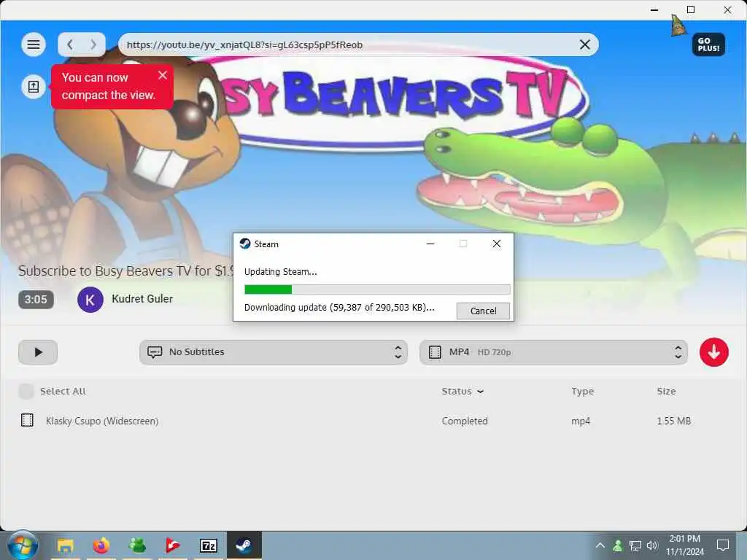Open 7-Zip from the taskbar
Image resolution: width=747 pixels, height=560 pixels.
pos(209,545)
